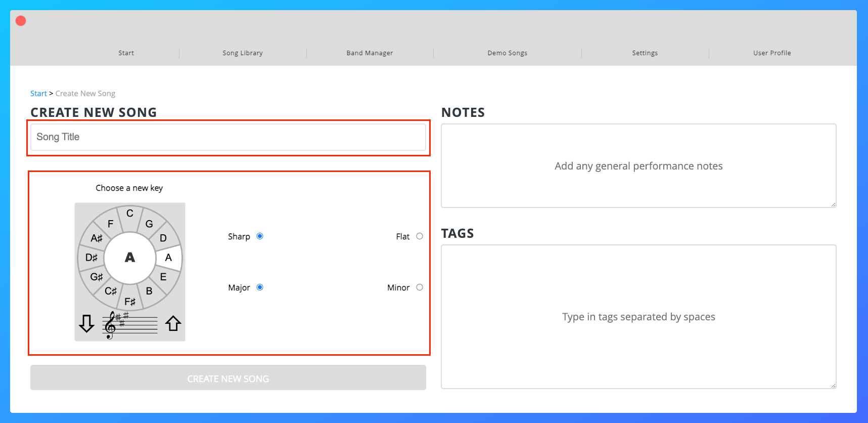Click the treble clef key signature staff

[x=130, y=324]
